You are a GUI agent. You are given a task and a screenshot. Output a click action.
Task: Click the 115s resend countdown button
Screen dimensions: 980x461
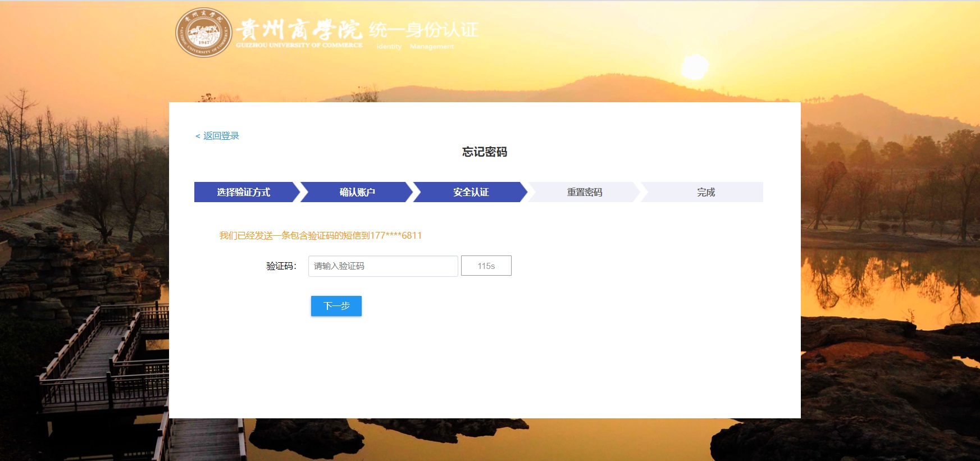(486, 266)
